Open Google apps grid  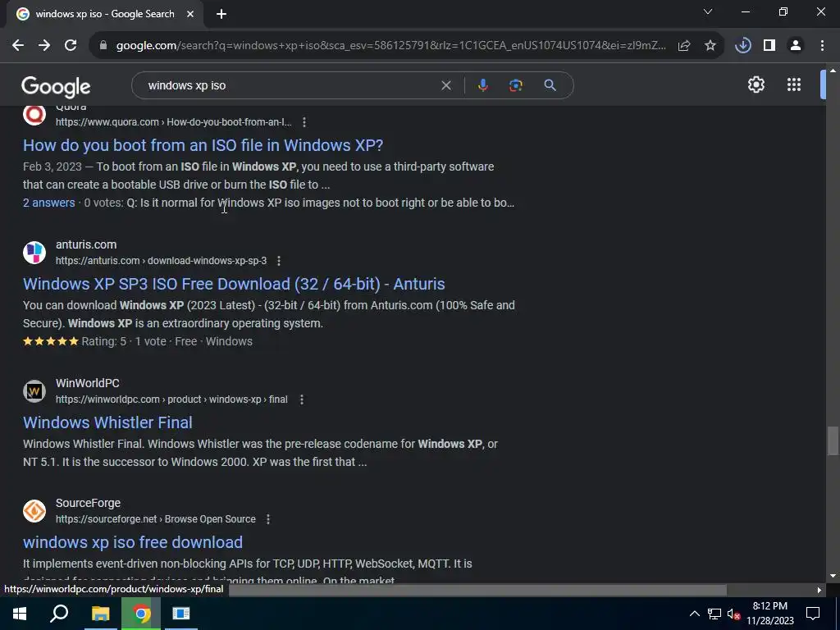click(794, 84)
